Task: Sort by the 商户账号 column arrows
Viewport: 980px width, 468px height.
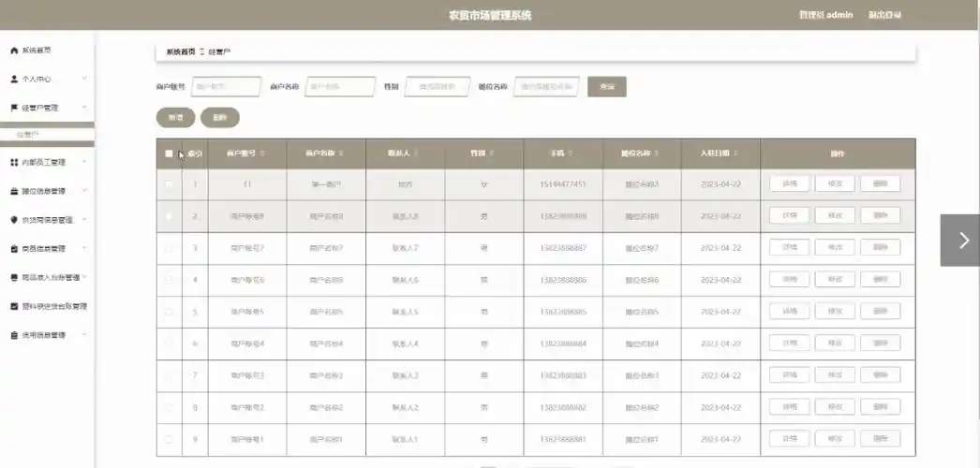Action: (262, 154)
